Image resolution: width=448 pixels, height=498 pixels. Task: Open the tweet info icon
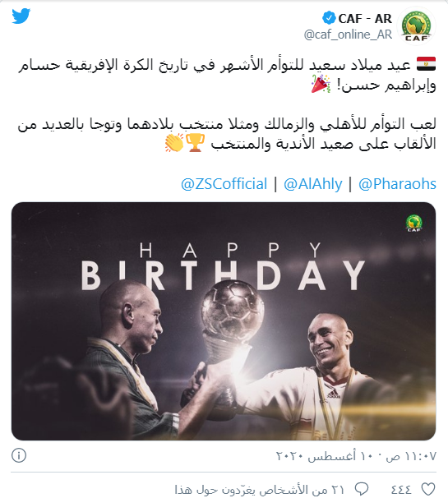coord(19,455)
